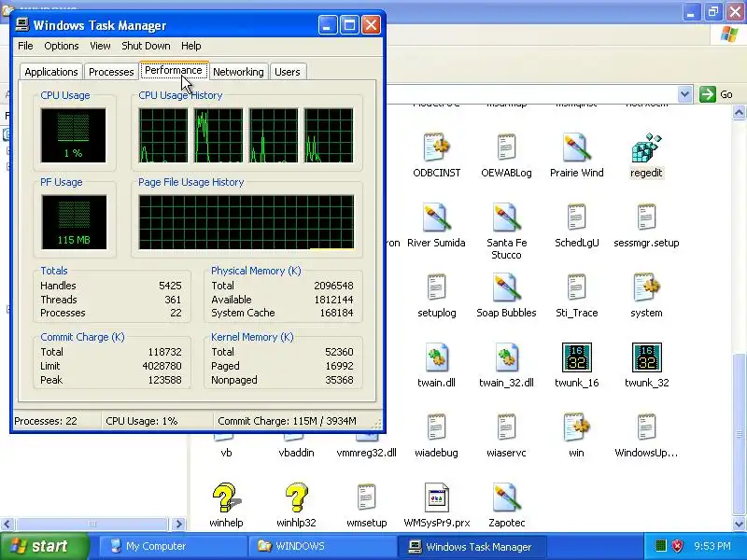The image size is (747, 560).
Task: Select the winhlp32 application icon
Action: point(296,497)
